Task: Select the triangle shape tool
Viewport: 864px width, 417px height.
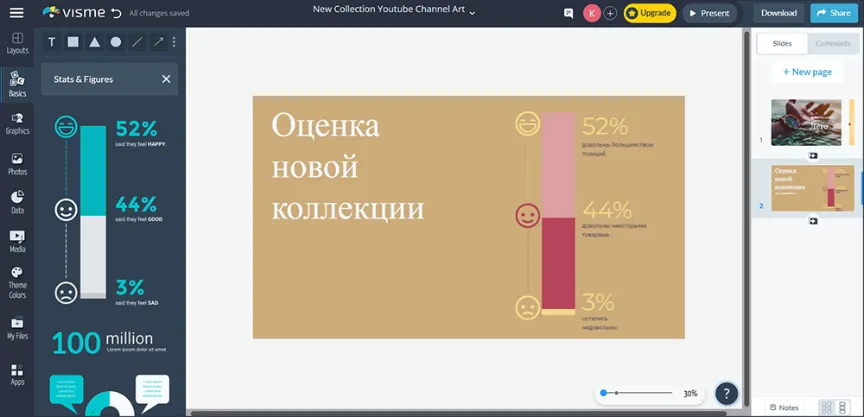Action: [94, 42]
